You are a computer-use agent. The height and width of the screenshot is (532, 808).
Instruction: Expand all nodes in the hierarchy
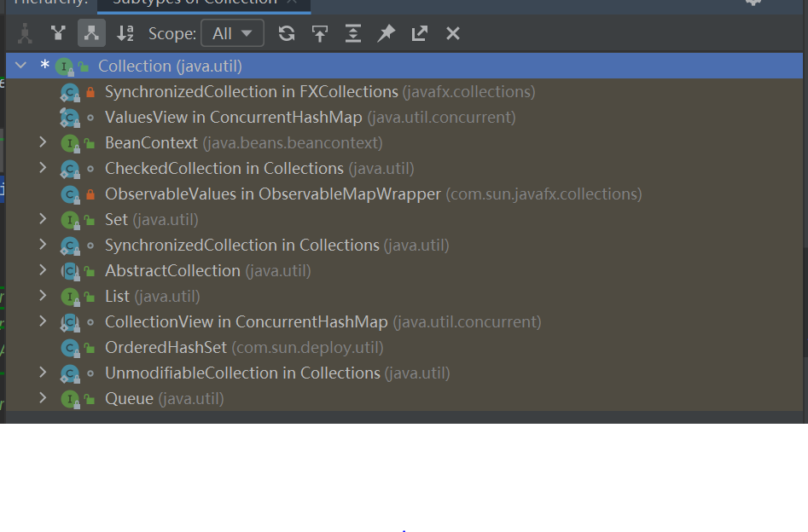[353, 33]
